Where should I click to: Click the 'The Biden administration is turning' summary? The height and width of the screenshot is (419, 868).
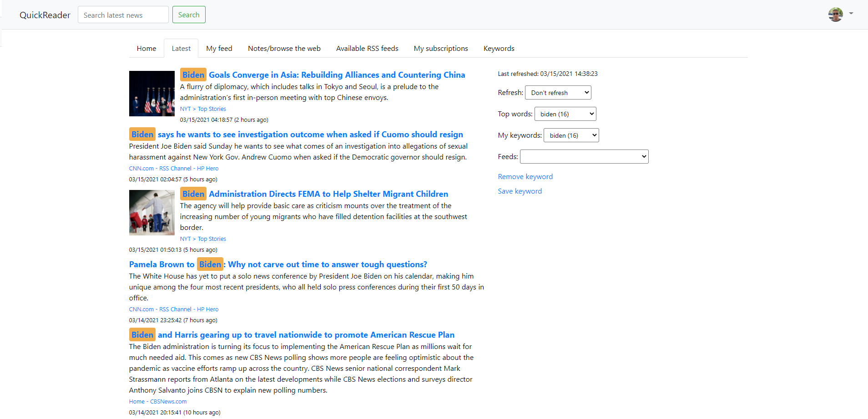301,369
